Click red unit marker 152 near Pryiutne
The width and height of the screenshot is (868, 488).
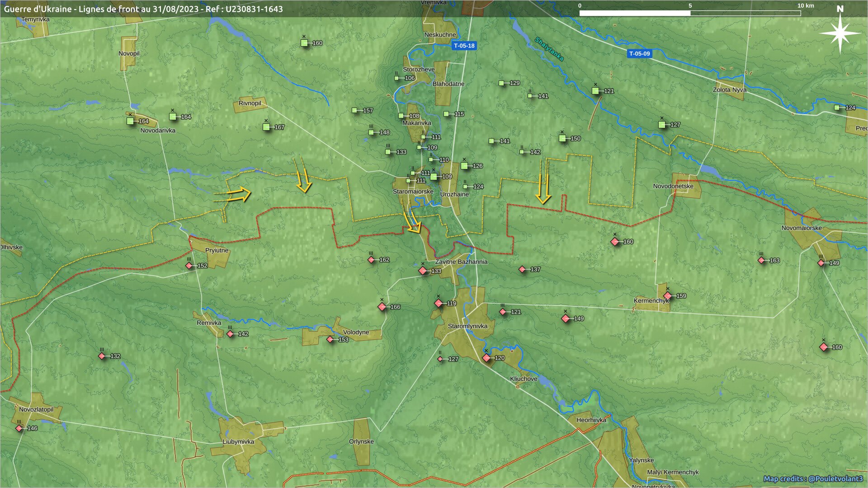click(189, 266)
